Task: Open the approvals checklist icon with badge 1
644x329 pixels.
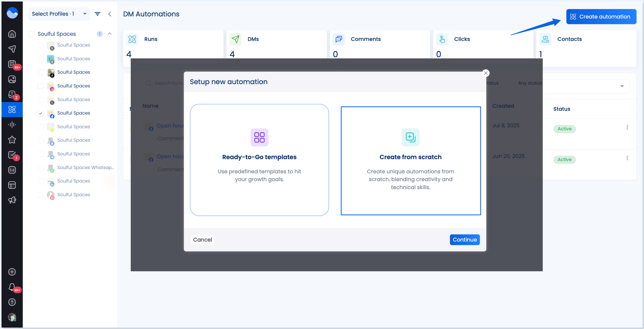Action: (12, 155)
